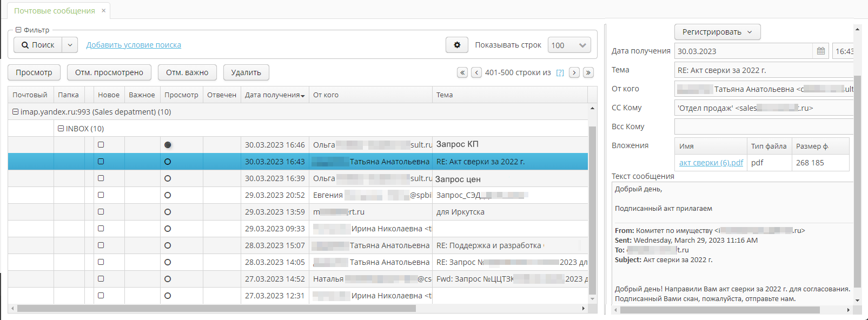Screen dimensions: 868x320
Task: Expand the Поиск button dropdown arrow
Action: pyautogui.click(x=70, y=45)
